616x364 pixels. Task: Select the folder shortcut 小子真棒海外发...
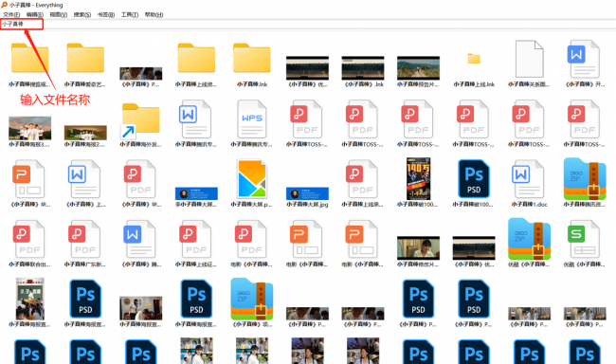[140, 121]
